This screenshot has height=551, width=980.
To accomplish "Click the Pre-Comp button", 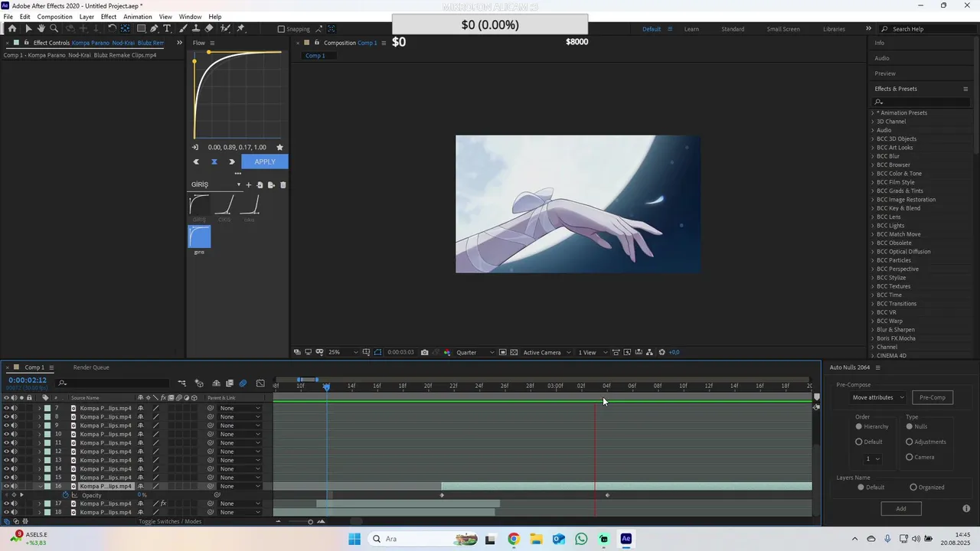I will coord(933,397).
